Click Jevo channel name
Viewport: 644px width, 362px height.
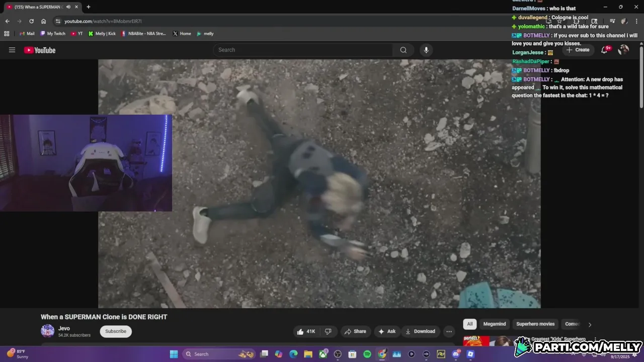64,328
